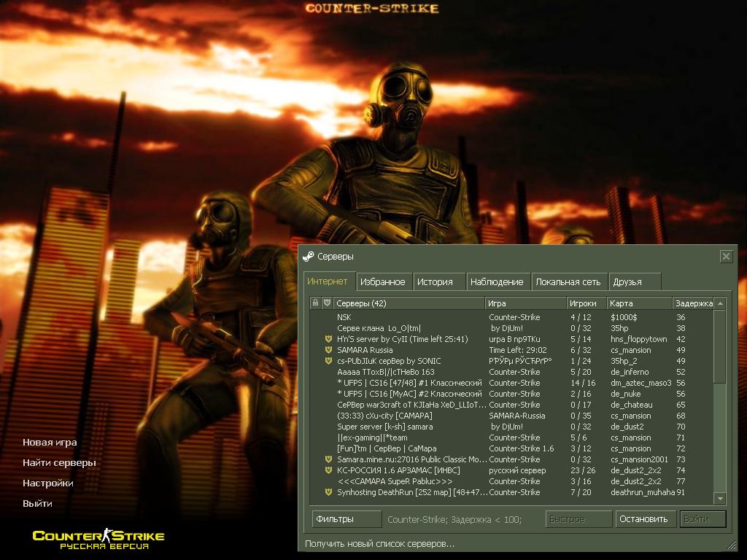Sort servers by Карта column header

[x=639, y=303]
